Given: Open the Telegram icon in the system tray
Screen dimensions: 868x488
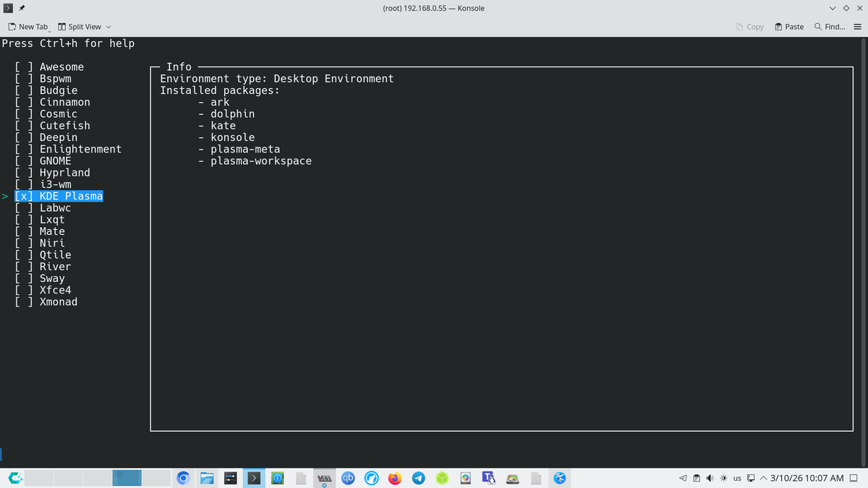Looking at the screenshot, I should [682, 478].
